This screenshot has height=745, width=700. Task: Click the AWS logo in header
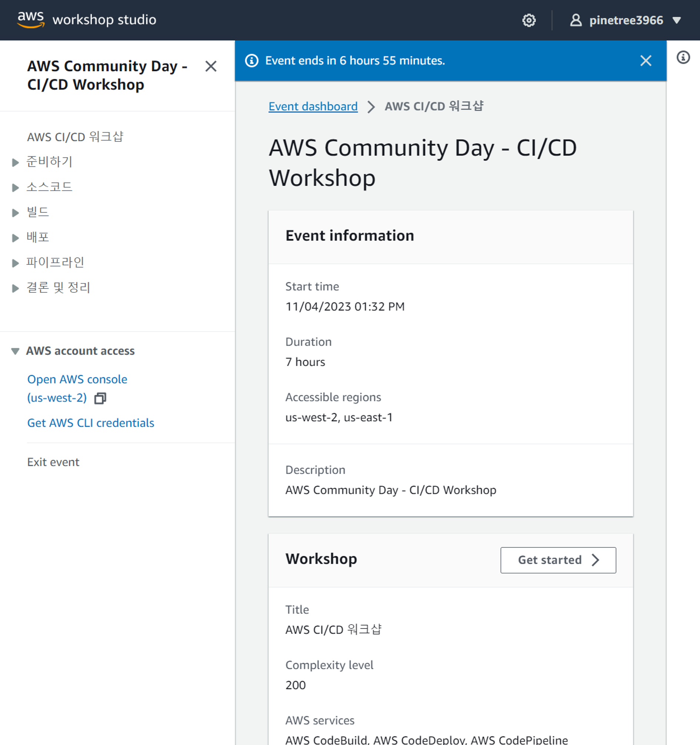31,20
